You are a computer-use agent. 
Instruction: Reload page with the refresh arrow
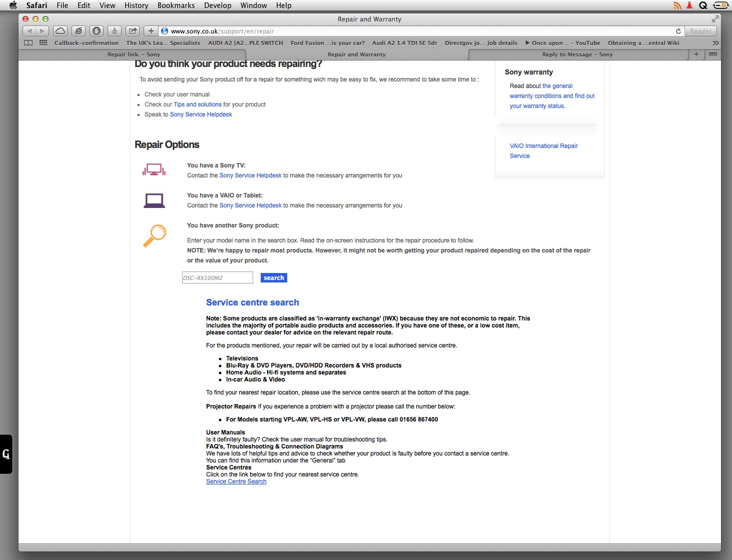point(678,31)
